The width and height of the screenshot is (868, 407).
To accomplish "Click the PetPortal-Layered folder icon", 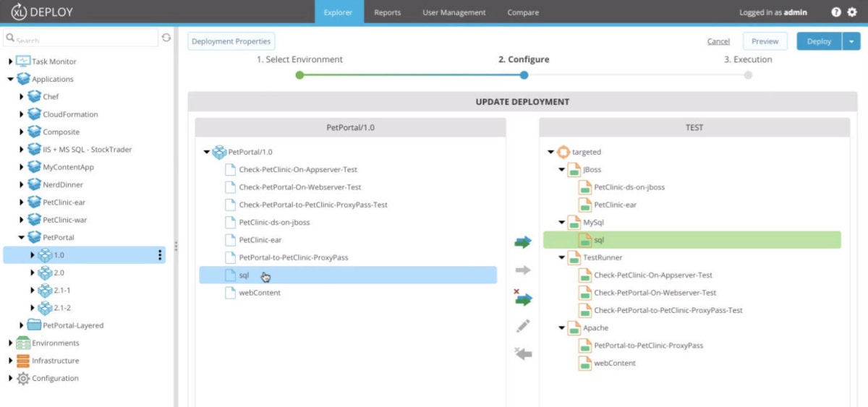I will tap(34, 325).
